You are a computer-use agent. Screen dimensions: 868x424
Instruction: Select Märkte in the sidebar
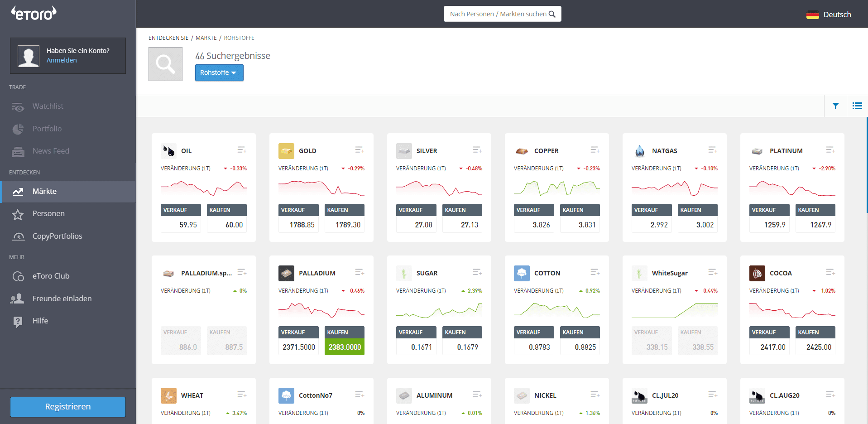68,191
